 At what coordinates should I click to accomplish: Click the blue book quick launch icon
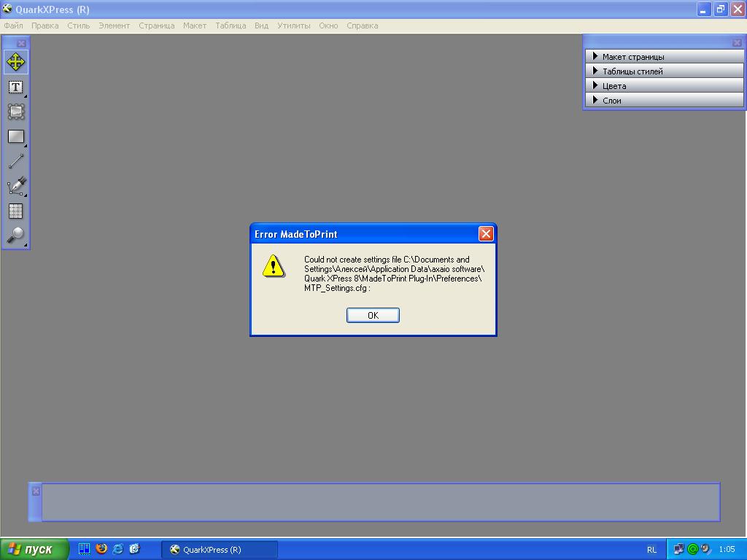[85, 549]
